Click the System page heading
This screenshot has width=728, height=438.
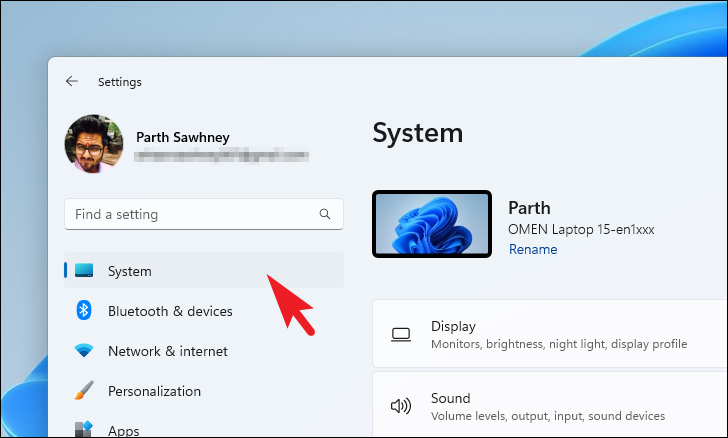coord(417,133)
